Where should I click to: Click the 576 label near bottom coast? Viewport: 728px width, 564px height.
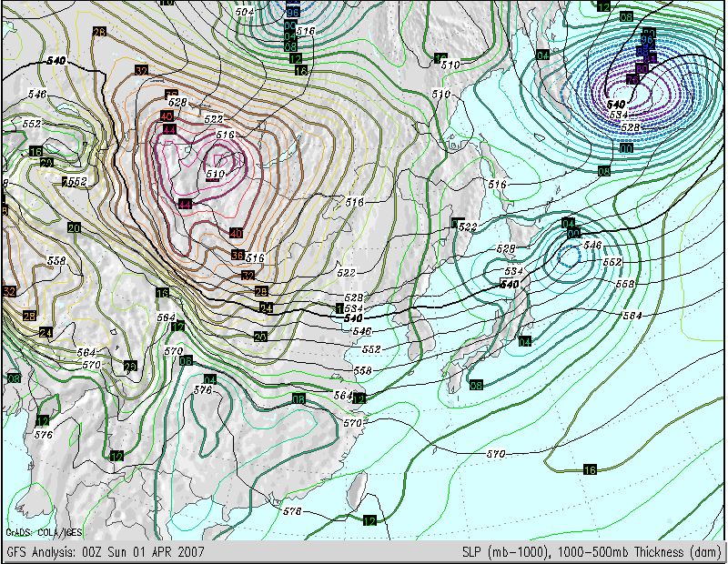292,511
